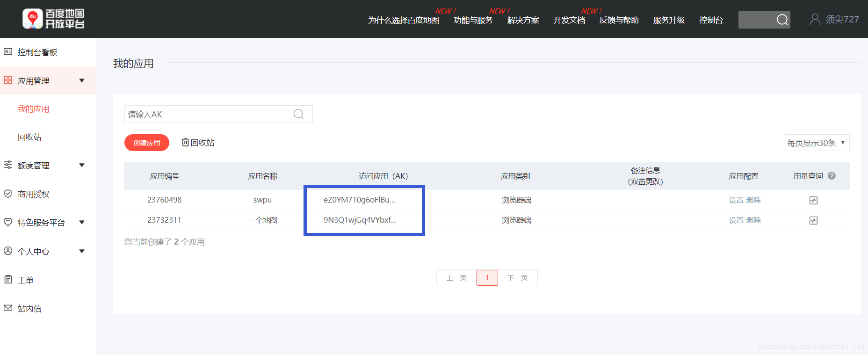Click 设置 for the swpu app
Image resolution: width=868 pixels, height=355 pixels.
[736, 200]
